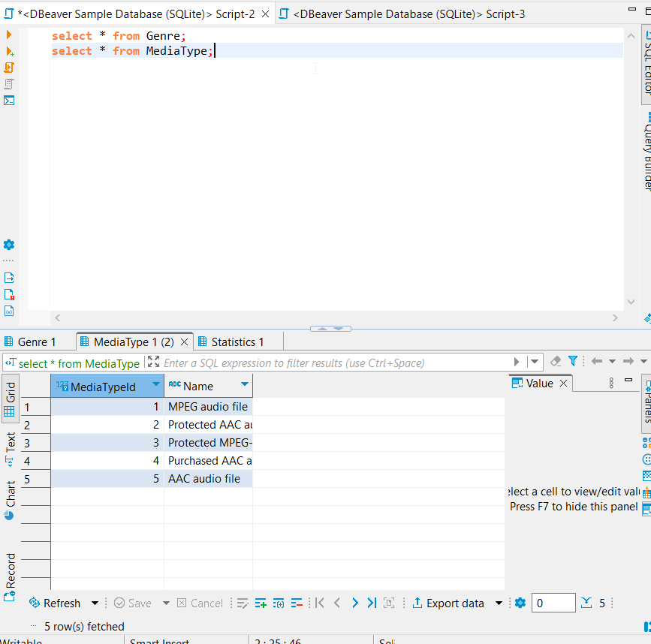
Task: Open the Refresh dropdown arrow
Action: point(93,603)
